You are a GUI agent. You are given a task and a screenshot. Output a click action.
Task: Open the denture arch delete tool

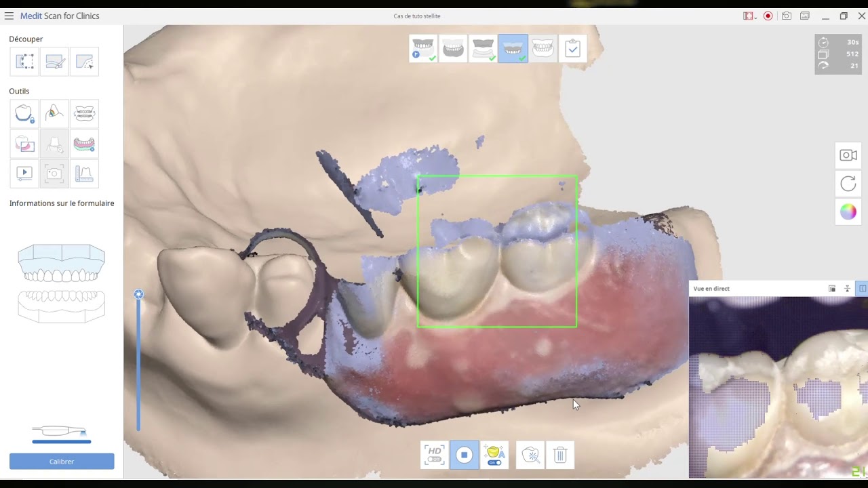[x=84, y=144]
